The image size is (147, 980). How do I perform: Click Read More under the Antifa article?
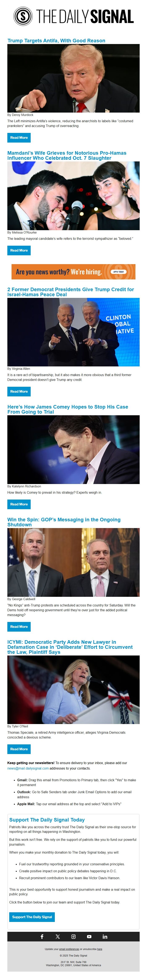pyautogui.click(x=19, y=138)
